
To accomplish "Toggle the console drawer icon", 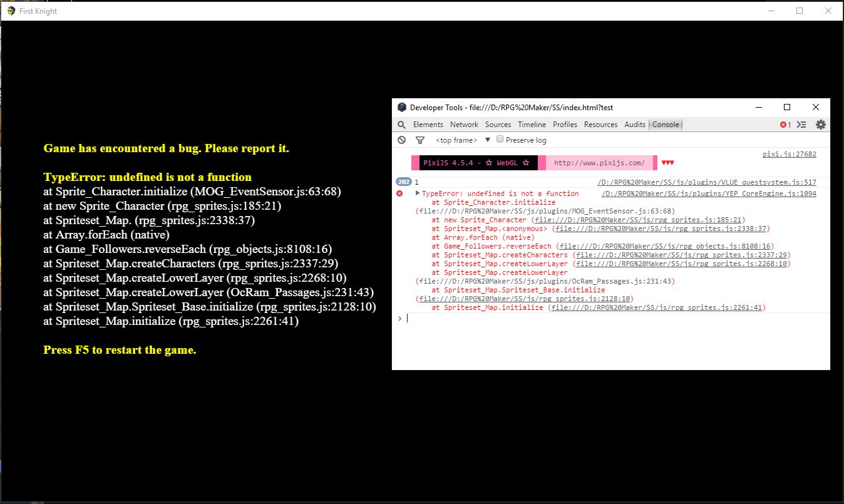I will pyautogui.click(x=802, y=125).
